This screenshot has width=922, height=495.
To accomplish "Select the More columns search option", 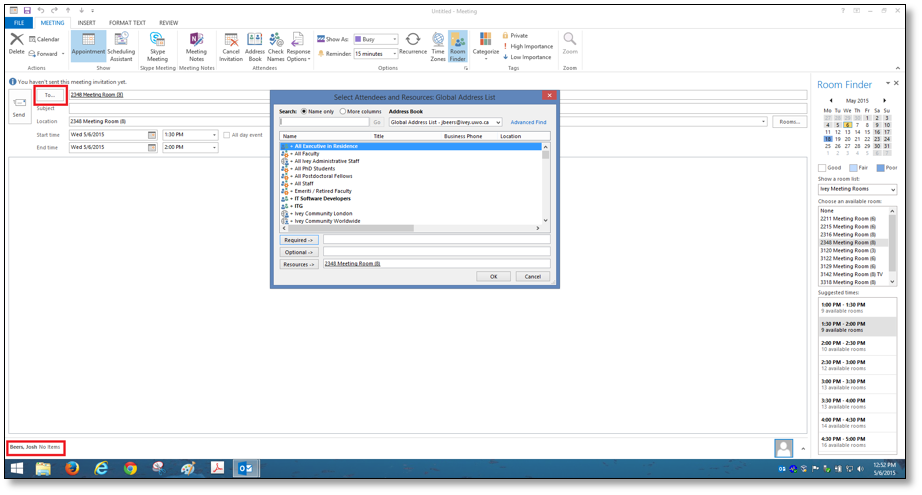I will pos(343,111).
